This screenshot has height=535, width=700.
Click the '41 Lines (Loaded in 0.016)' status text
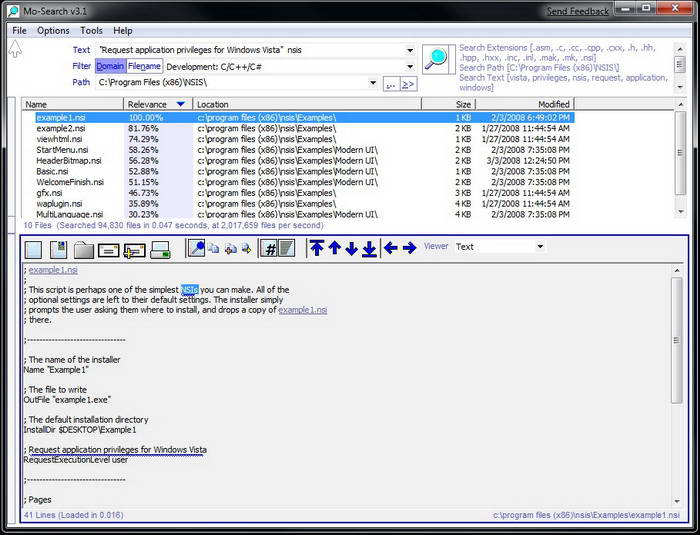74,515
